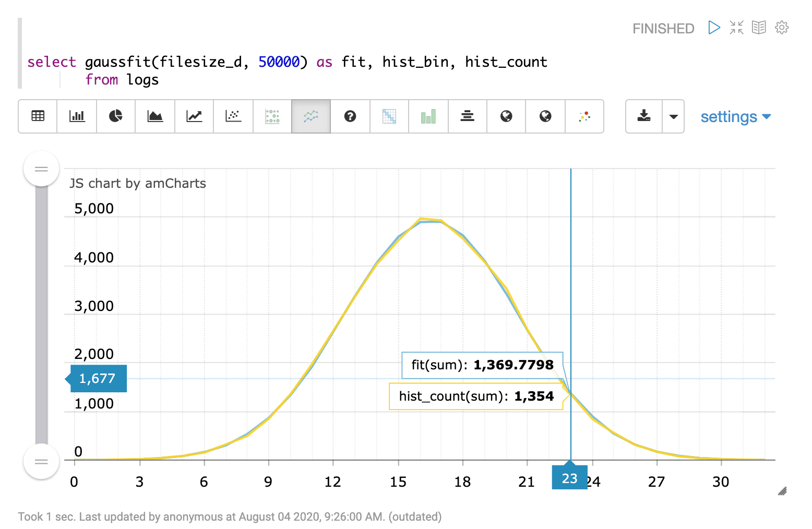The height and width of the screenshot is (529, 812).
Task: Open the settings dropdown below the chart toolbar
Action: click(736, 116)
